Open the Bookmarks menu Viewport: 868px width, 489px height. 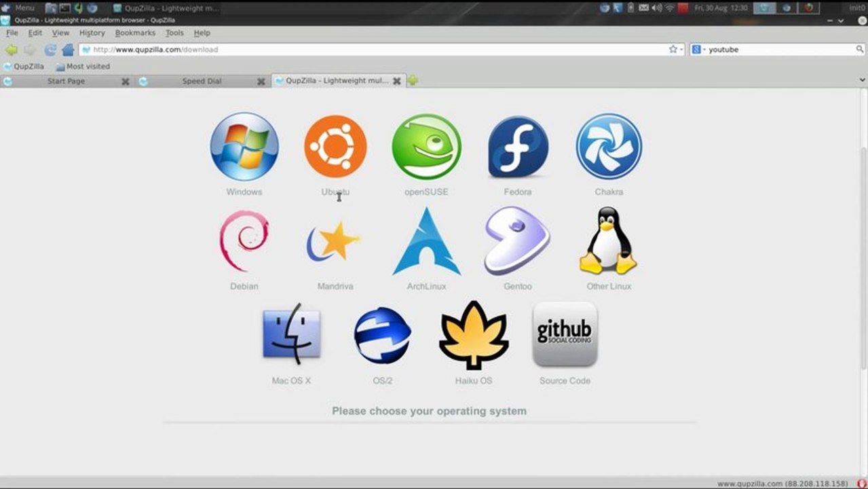pyautogui.click(x=135, y=33)
